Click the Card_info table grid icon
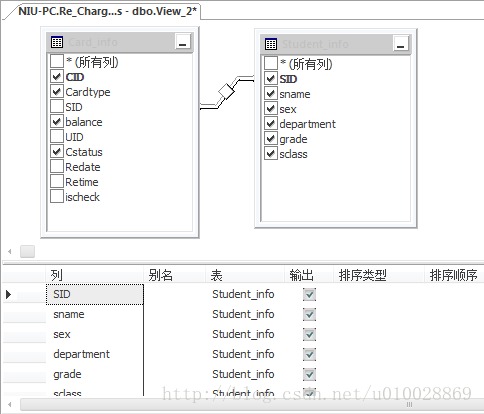The image size is (484, 414). pos(57,42)
